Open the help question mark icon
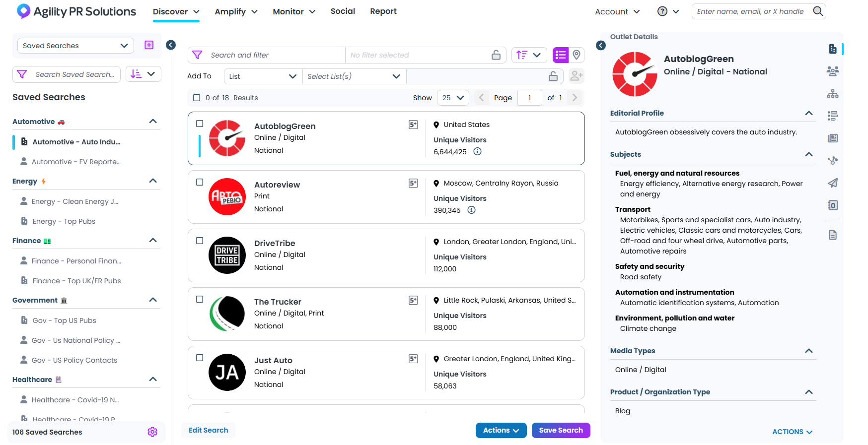 (662, 11)
